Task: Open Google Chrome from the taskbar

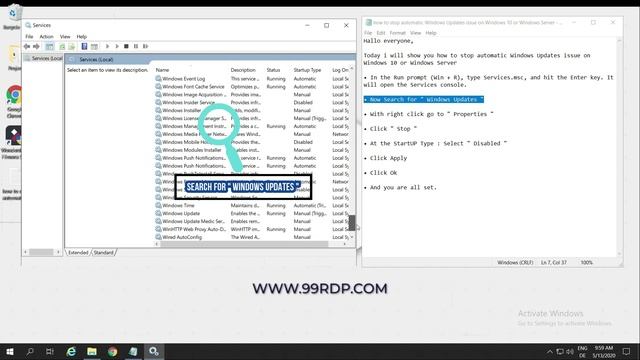Action: pos(112,351)
